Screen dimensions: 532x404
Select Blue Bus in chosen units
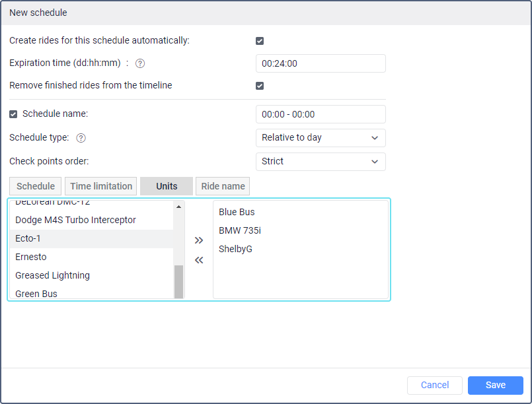click(x=237, y=212)
